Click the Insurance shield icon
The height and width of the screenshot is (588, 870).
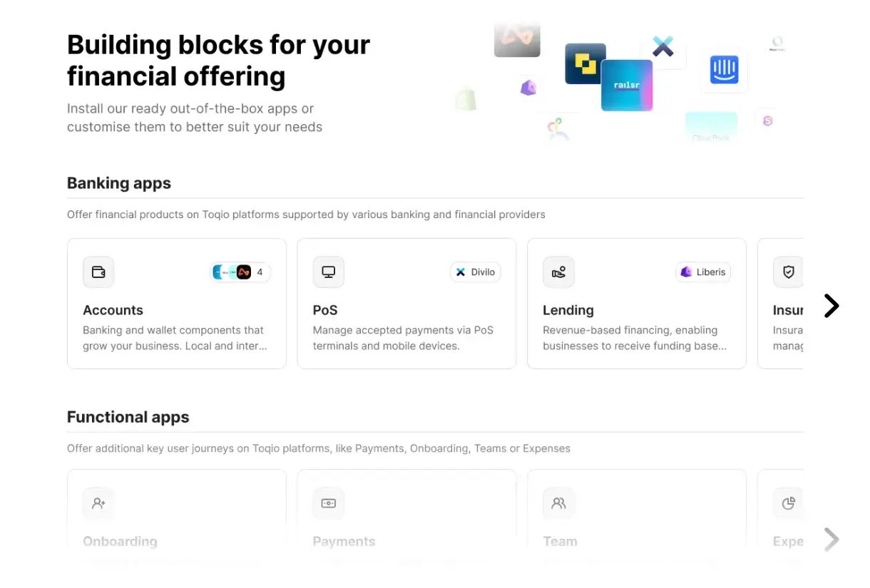[788, 272]
